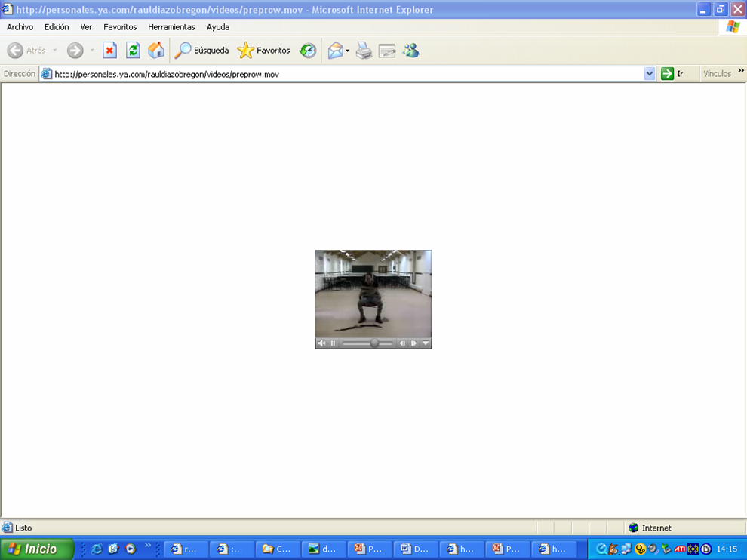Image resolution: width=747 pixels, height=560 pixels.
Task: Expand the Vínculos links chevron
Action: tap(740, 72)
